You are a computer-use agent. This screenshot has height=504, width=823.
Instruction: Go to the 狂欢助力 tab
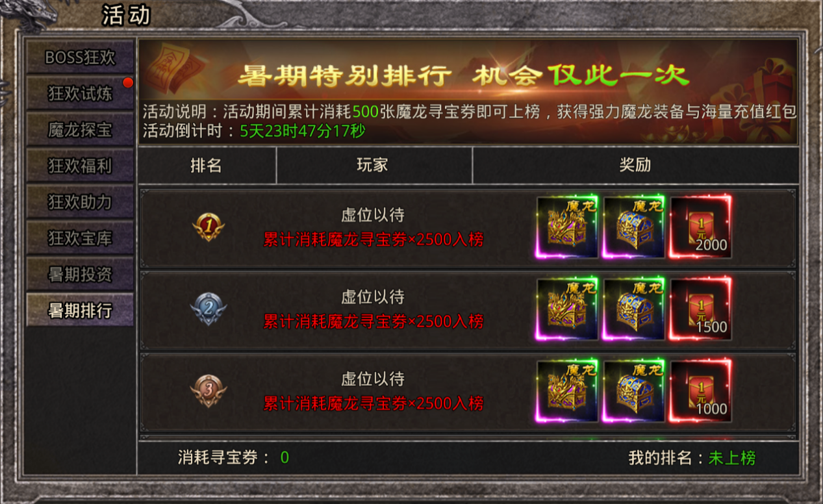click(80, 203)
